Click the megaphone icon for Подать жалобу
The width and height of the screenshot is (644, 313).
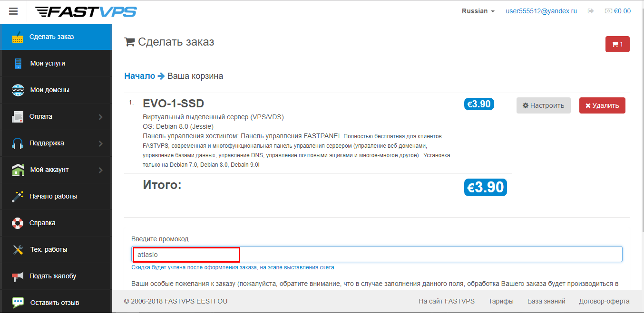tap(18, 276)
